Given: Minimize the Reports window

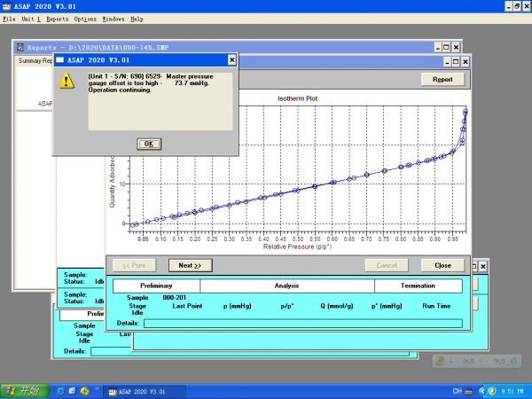Looking at the screenshot, I should click(x=438, y=47).
